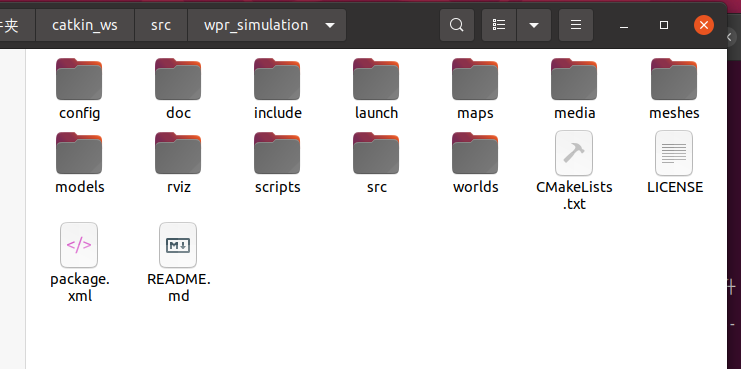Open the rviz folder

click(178, 153)
